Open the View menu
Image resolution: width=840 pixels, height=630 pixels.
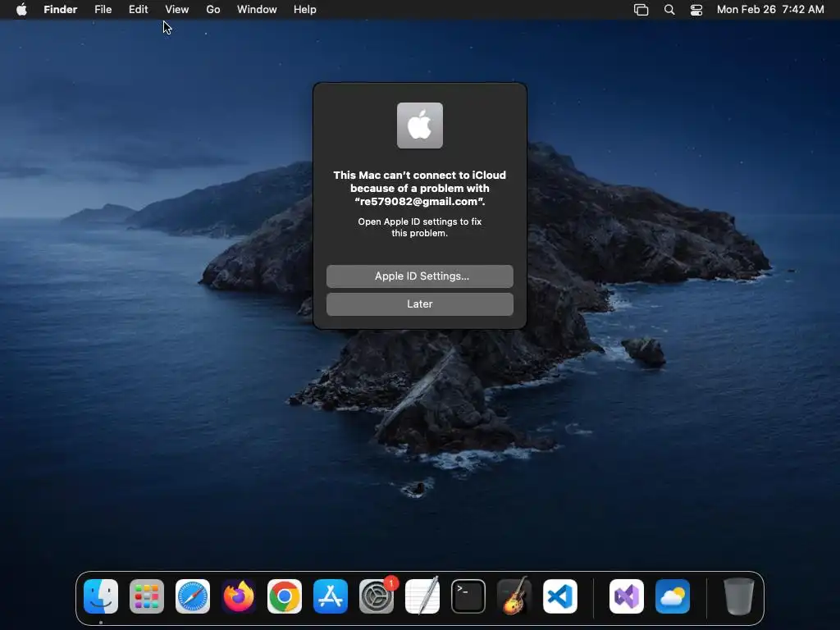coord(177,10)
